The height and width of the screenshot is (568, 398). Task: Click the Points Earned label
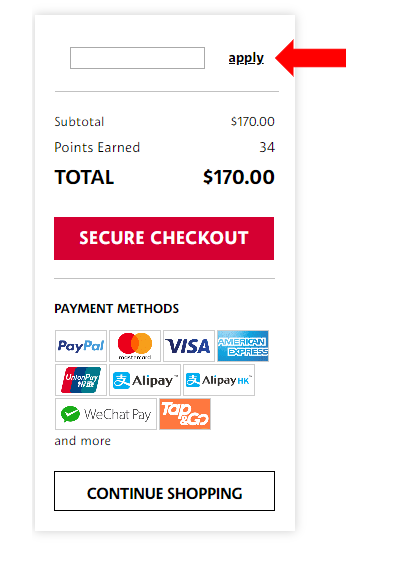tap(97, 147)
